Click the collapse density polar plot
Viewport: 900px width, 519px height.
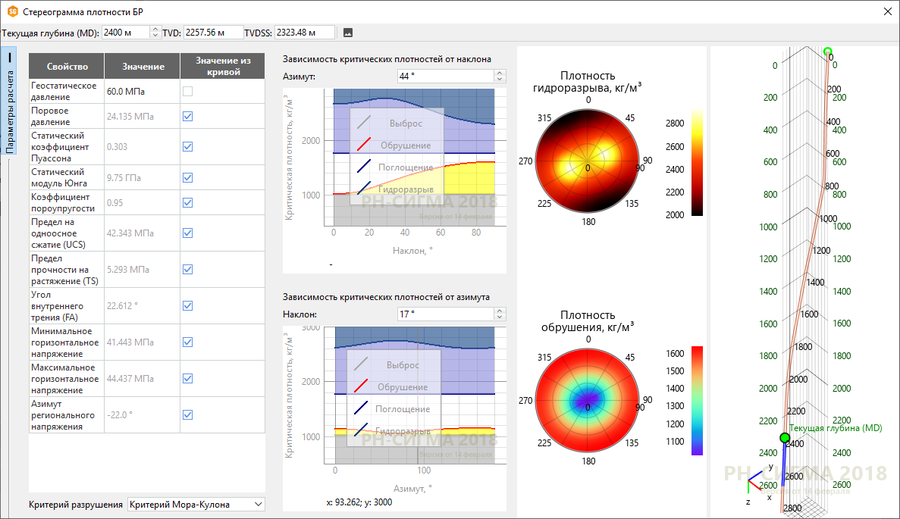click(588, 400)
